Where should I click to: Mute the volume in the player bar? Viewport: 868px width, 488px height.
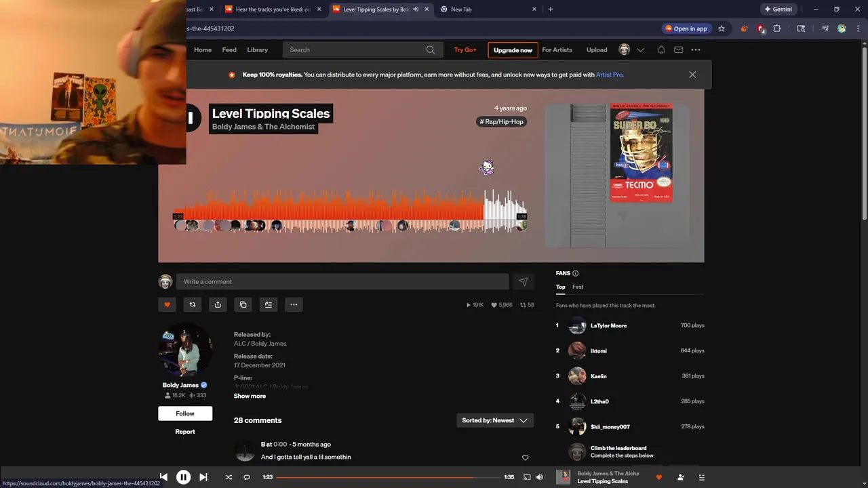pos(540,477)
